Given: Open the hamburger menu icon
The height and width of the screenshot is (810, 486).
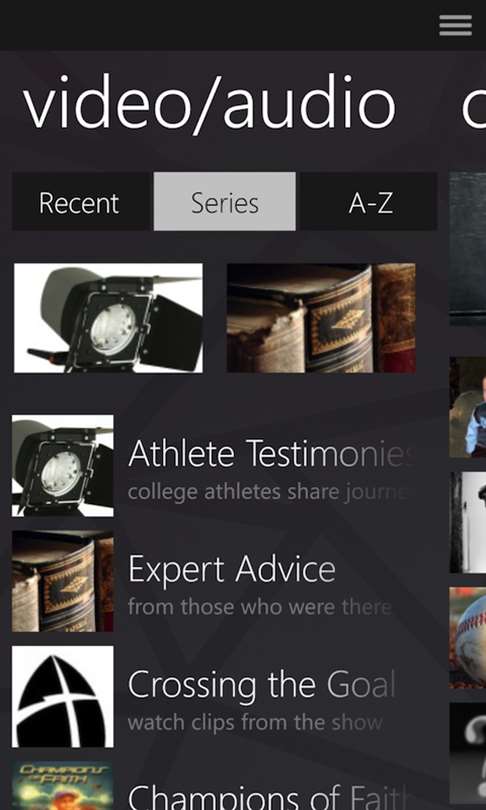Looking at the screenshot, I should pyautogui.click(x=455, y=25).
